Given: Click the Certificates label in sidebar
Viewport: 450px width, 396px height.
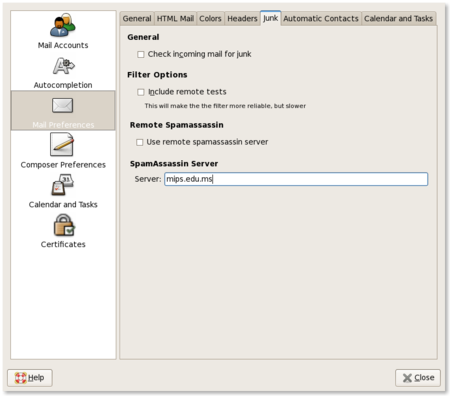Looking at the screenshot, I should [x=63, y=244].
